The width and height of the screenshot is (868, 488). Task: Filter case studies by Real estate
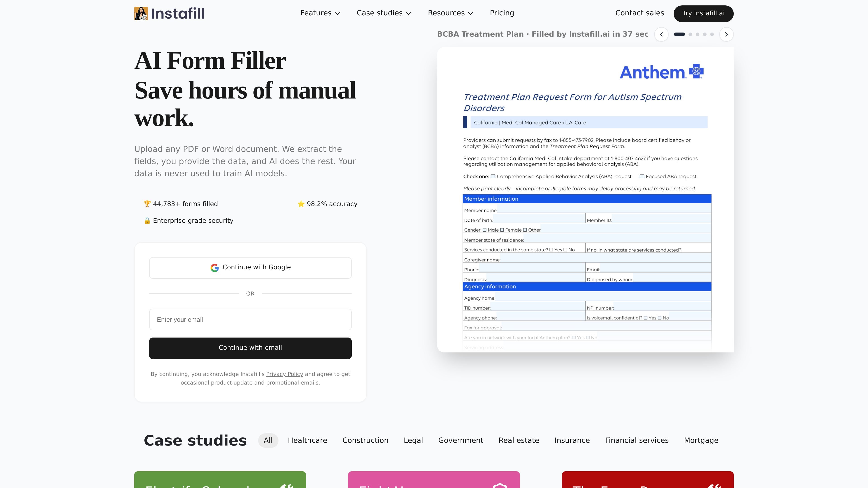coord(519,441)
